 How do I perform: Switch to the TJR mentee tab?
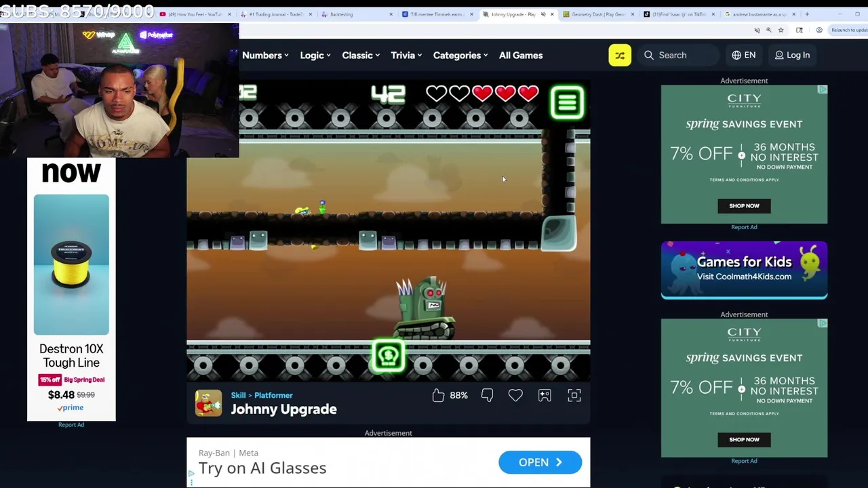(x=437, y=14)
